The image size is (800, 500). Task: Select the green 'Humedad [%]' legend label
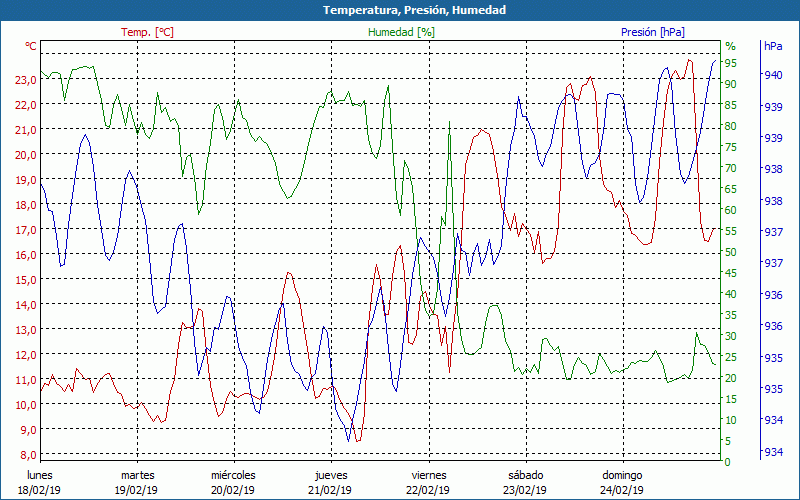[402, 32]
